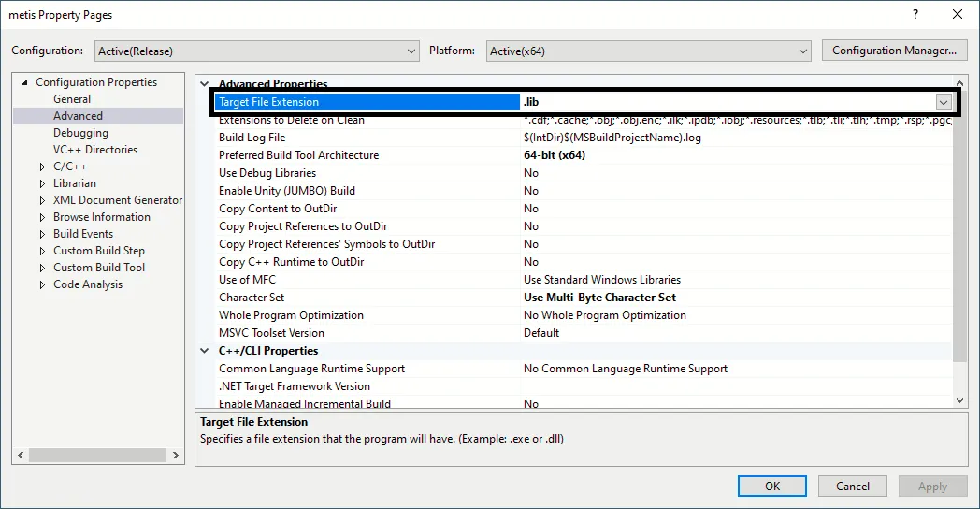Select General in the properties tree
This screenshot has width=980, height=509.
(x=72, y=99)
